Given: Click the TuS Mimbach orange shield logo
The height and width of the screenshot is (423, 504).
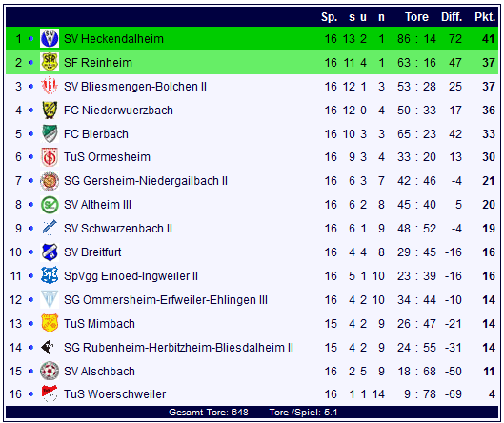Looking at the screenshot, I should click(x=50, y=323).
